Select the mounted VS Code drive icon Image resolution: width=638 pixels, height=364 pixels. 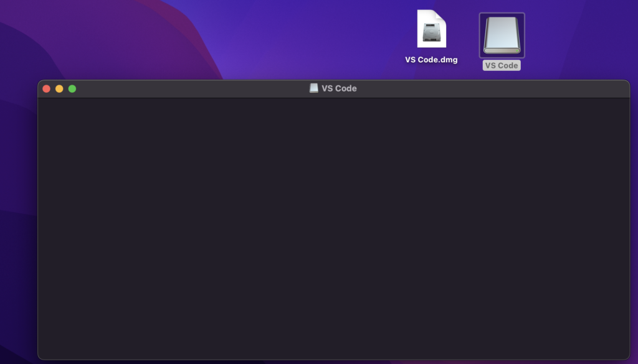[x=502, y=35]
